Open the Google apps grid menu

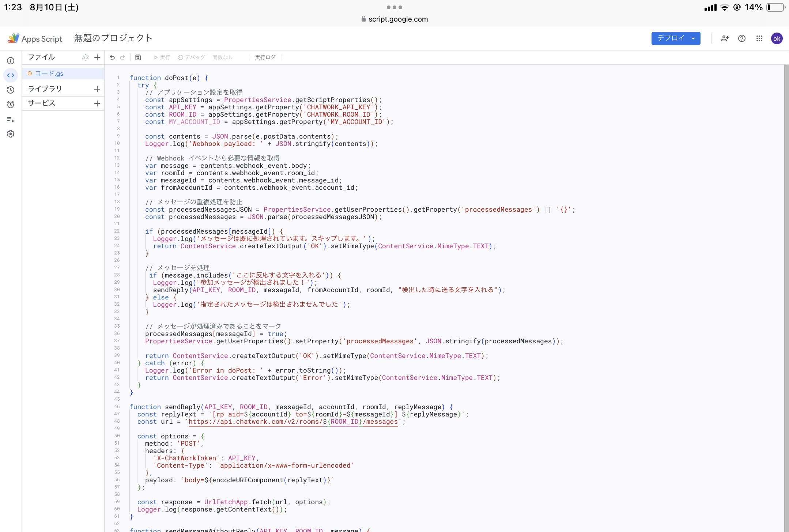pyautogui.click(x=759, y=38)
